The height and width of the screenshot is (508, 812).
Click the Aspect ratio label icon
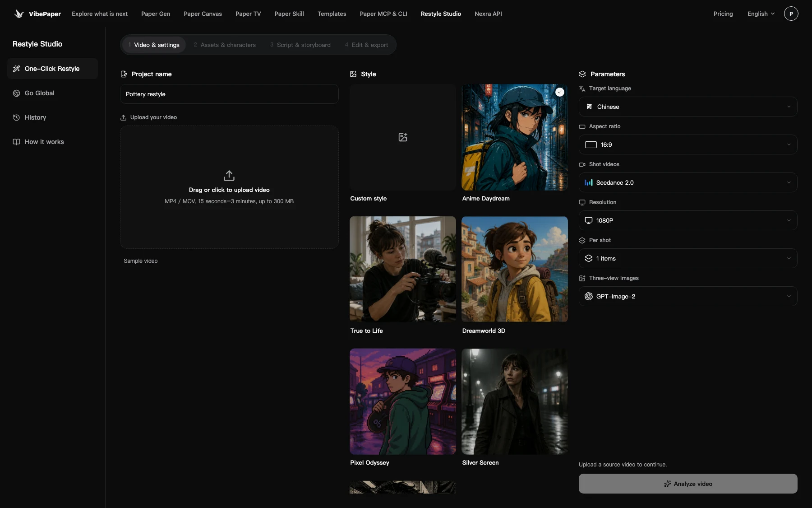tap(582, 126)
